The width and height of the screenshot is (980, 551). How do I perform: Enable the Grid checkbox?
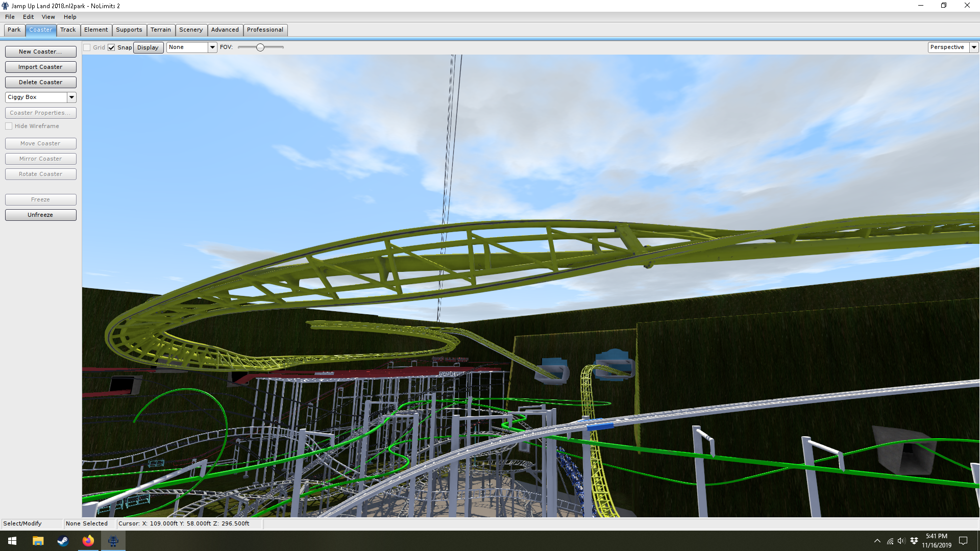pyautogui.click(x=87, y=47)
